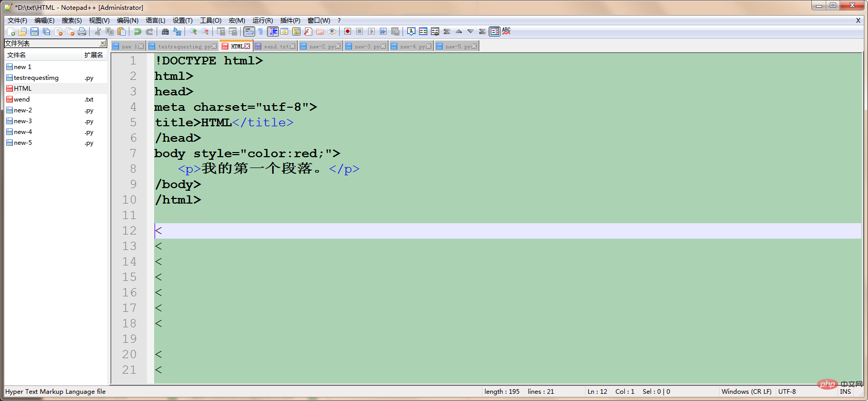Zoom in using the magnifier plus icon
868x401 pixels.
(x=193, y=31)
